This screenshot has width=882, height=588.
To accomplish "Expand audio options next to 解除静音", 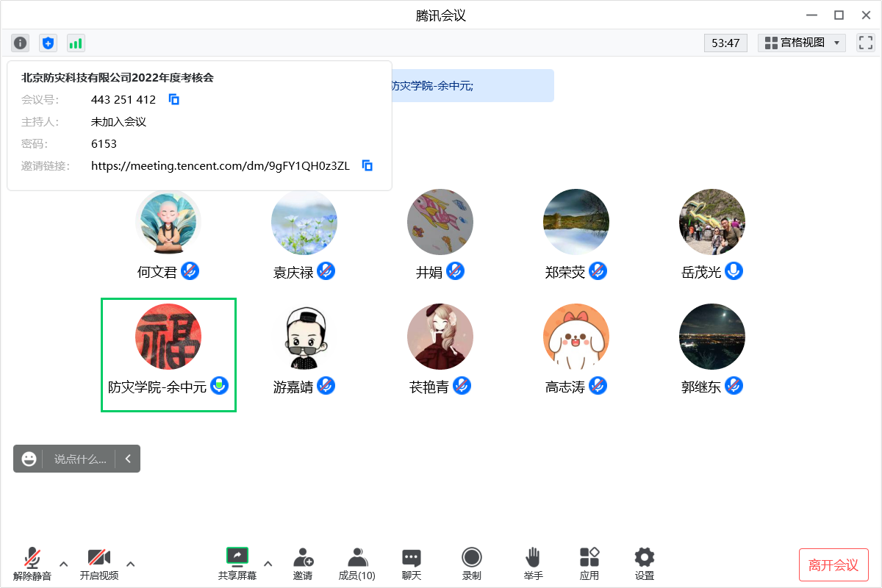I will click(63, 564).
